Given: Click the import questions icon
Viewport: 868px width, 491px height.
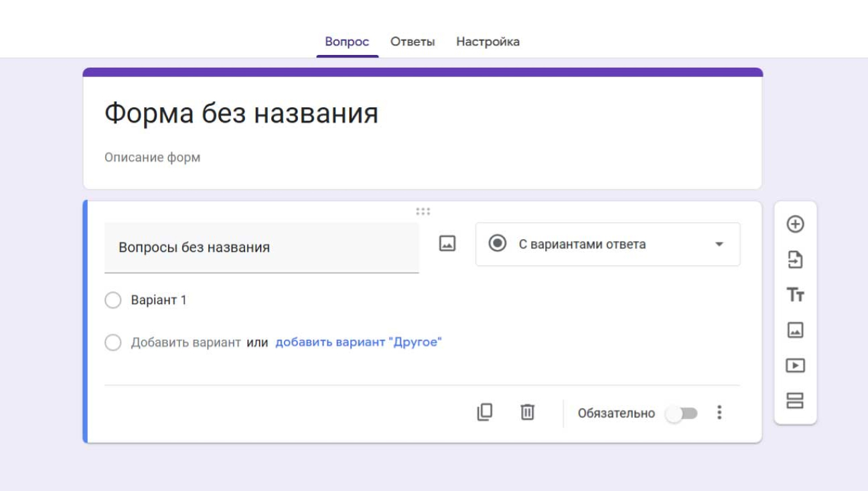Looking at the screenshot, I should click(x=795, y=260).
